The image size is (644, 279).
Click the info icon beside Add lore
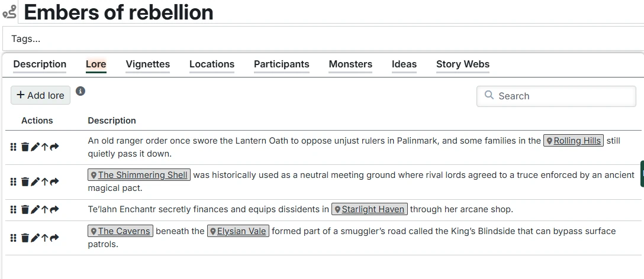(80, 91)
